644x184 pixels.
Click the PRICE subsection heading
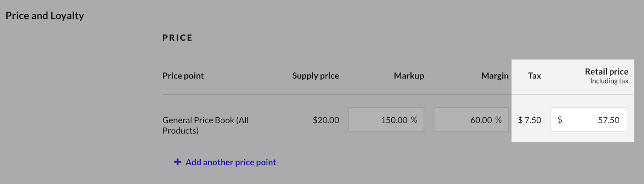pos(178,38)
